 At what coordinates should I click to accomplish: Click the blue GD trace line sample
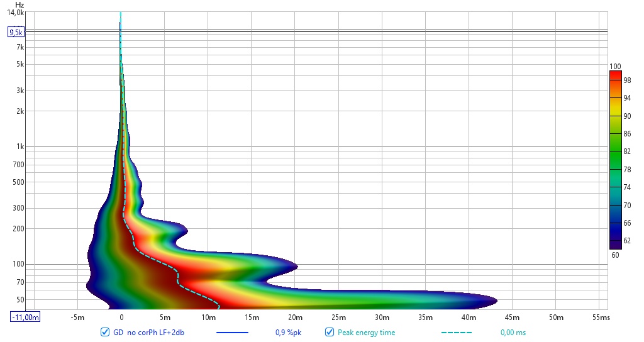click(233, 333)
